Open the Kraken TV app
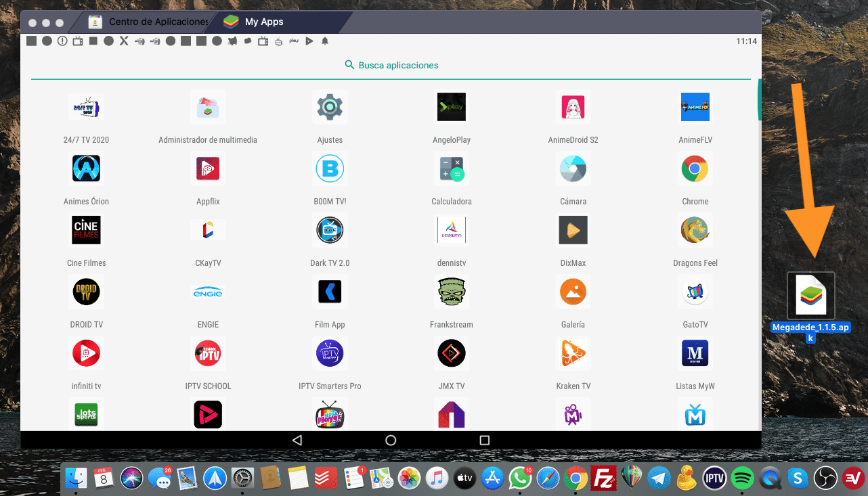The height and width of the screenshot is (496, 868). [x=573, y=354]
